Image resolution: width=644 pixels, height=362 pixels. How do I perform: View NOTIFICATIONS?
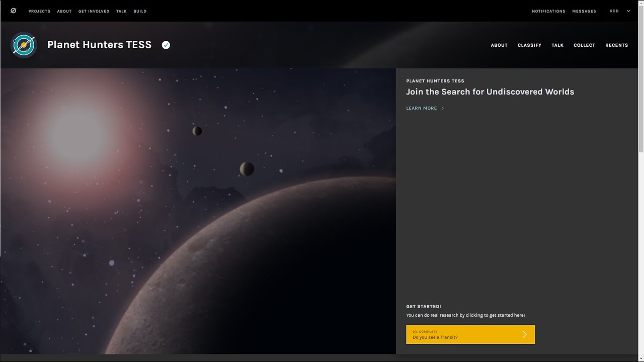tap(548, 11)
